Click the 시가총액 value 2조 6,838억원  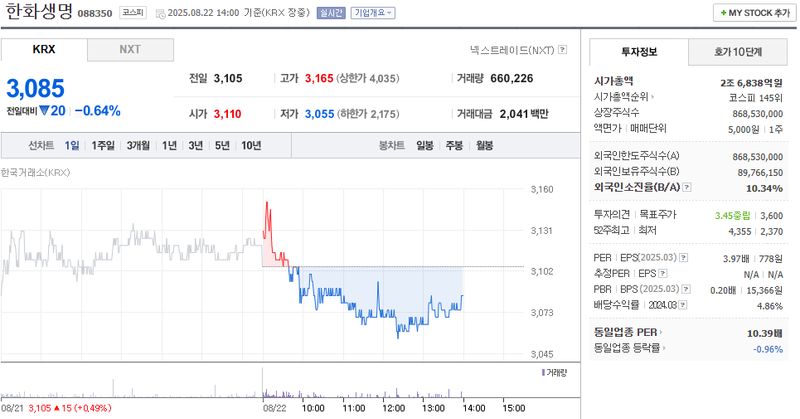751,83
